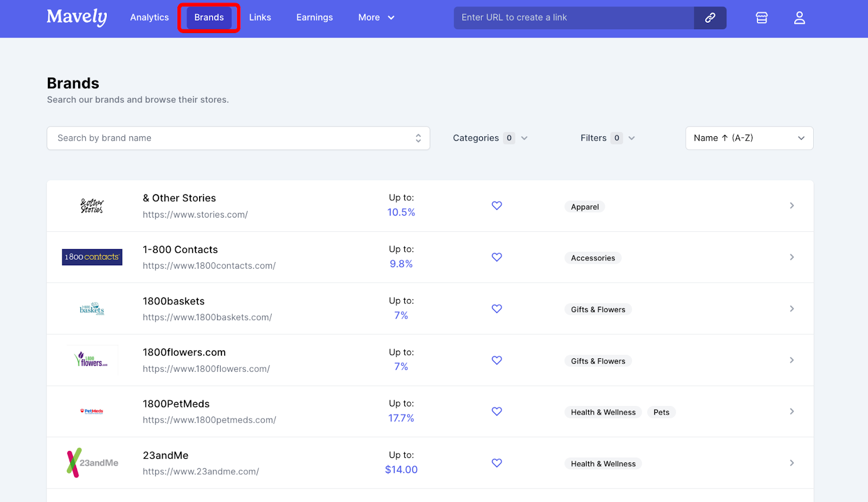868x502 pixels.
Task: Open the More menu
Action: point(376,17)
